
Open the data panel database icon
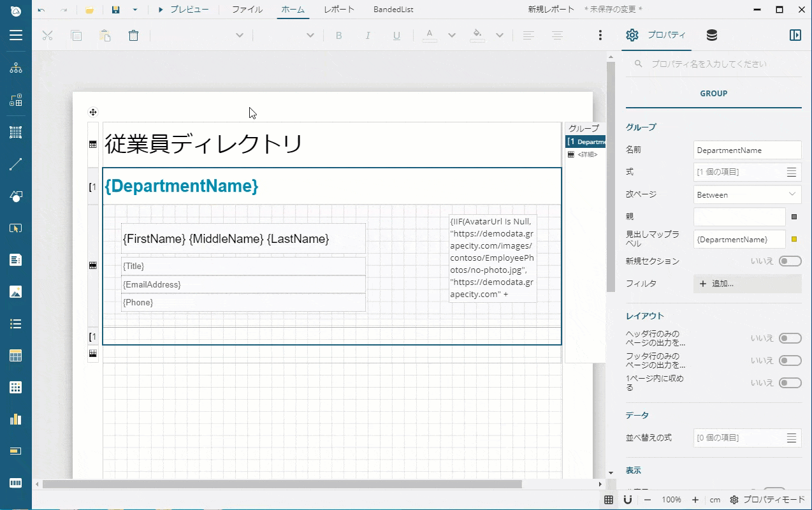point(712,36)
